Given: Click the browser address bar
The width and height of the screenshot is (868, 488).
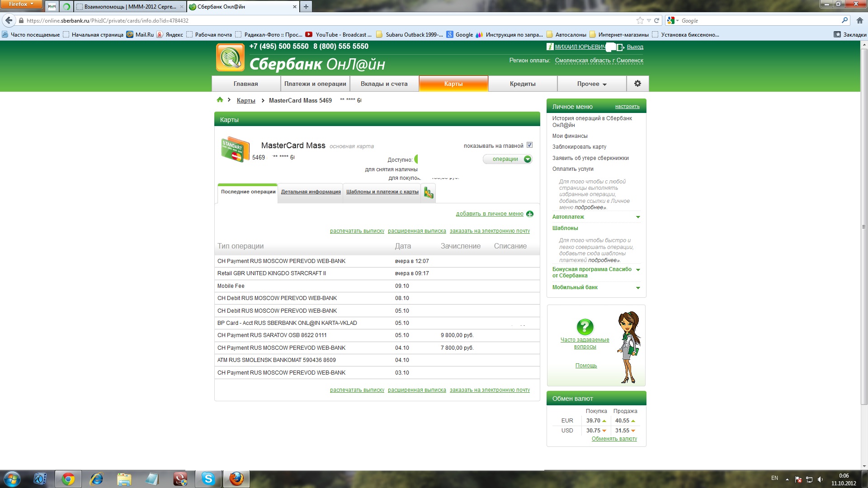Looking at the screenshot, I should tap(325, 20).
